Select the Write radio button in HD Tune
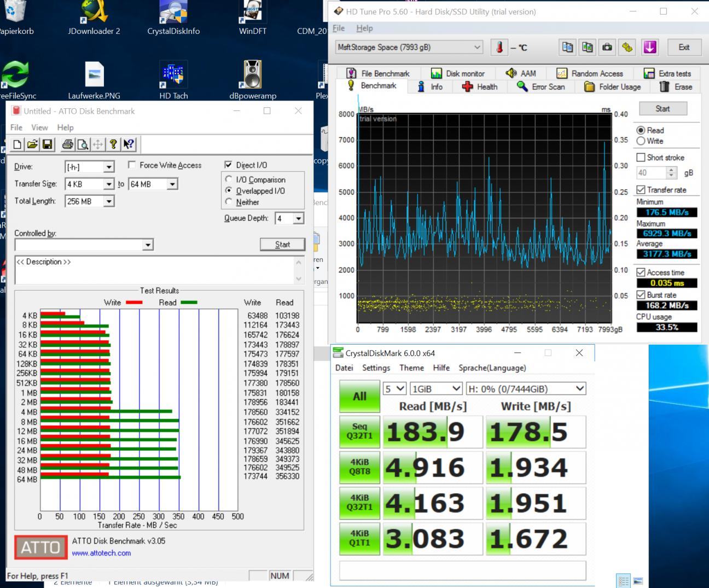The image size is (709, 588). coord(641,141)
